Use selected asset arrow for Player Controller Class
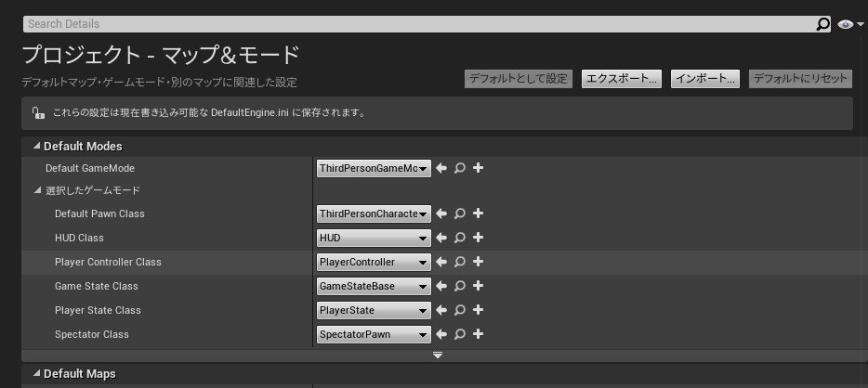Image resolution: width=868 pixels, height=388 pixels. click(x=441, y=262)
